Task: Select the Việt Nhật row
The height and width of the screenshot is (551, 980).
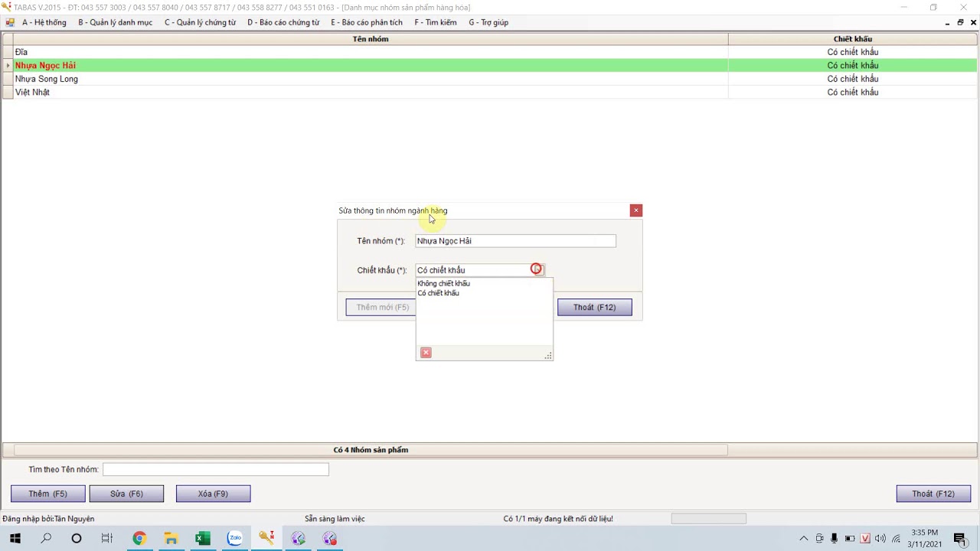Action: tap(490, 92)
